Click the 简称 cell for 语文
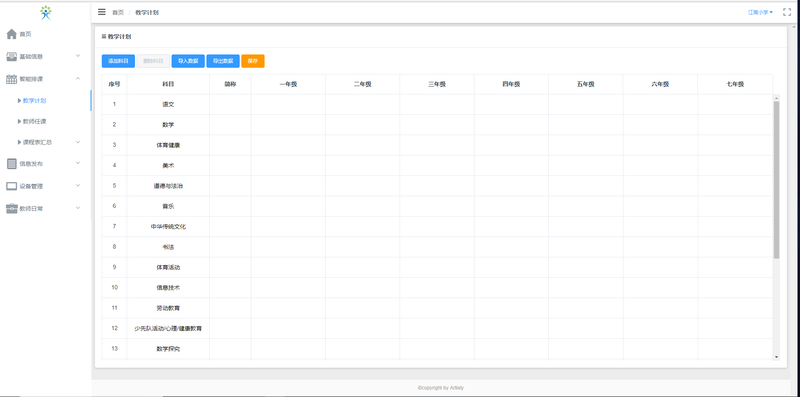Image resolution: width=800 pixels, height=397 pixels. (x=230, y=104)
